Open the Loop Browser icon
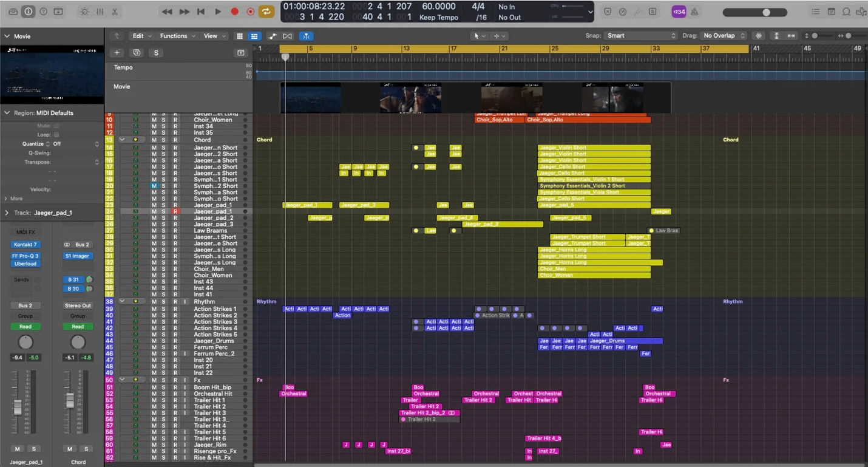 click(x=846, y=12)
